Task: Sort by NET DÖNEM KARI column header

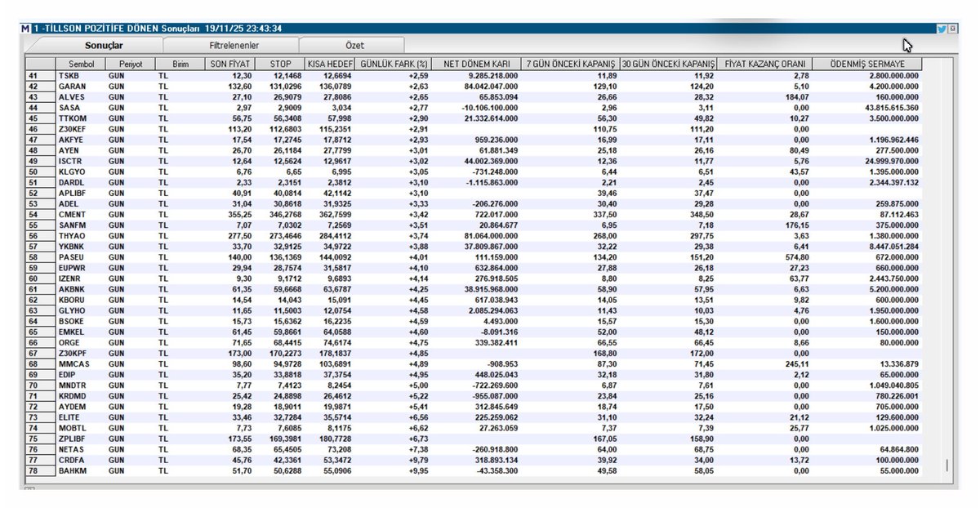Action: [x=477, y=64]
